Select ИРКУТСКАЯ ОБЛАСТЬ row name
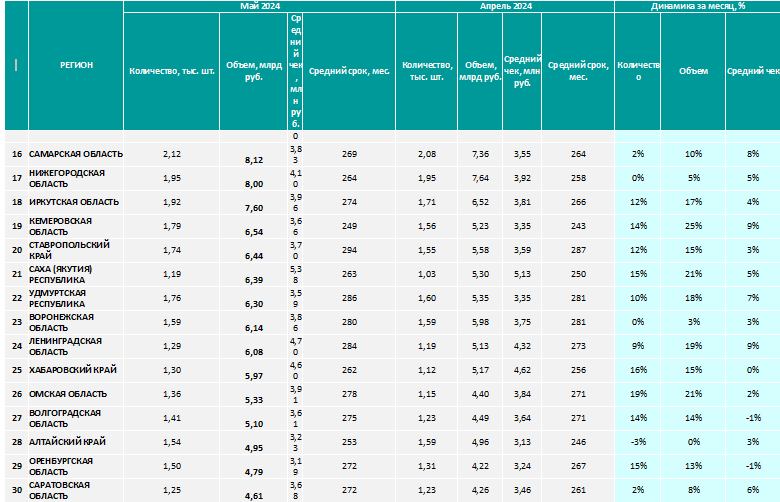The height and width of the screenshot is (502, 780). [x=74, y=202]
